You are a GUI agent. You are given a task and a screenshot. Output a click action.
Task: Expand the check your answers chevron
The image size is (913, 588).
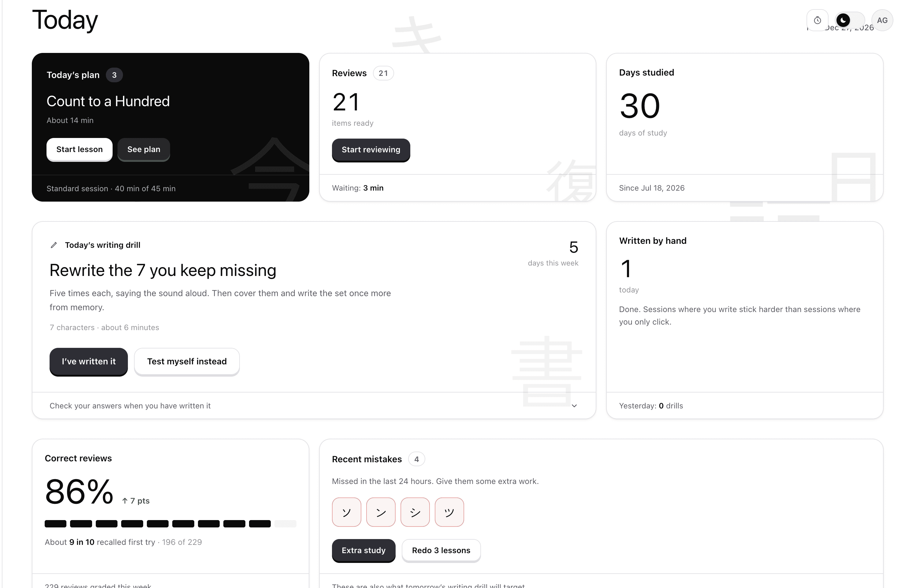point(574,405)
